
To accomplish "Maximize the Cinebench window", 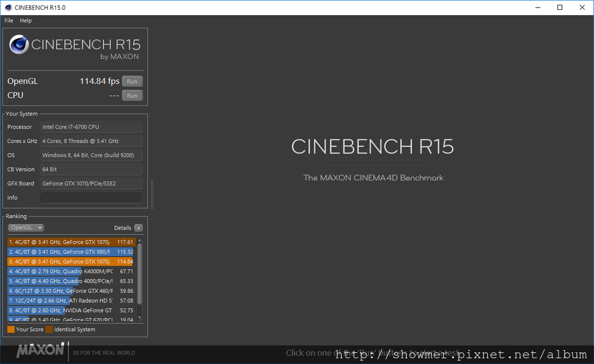I will coord(560,8).
